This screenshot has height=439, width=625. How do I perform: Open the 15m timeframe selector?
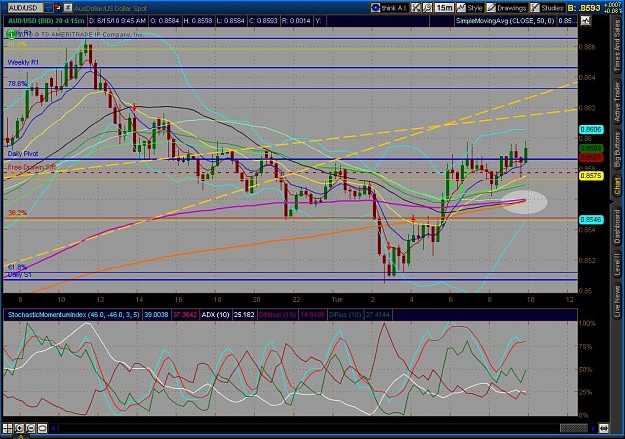click(444, 8)
